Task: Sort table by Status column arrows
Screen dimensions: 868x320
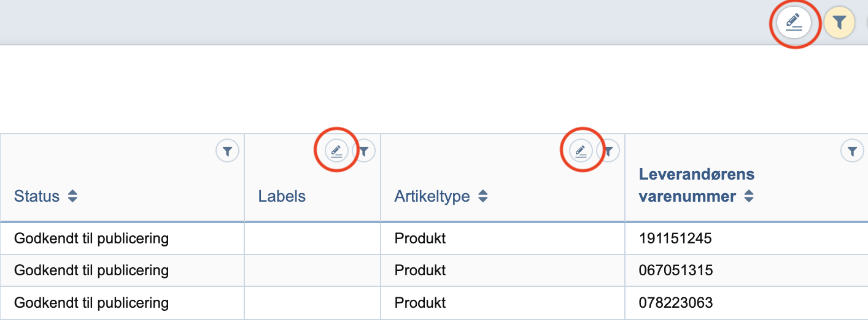Action: coord(72,197)
